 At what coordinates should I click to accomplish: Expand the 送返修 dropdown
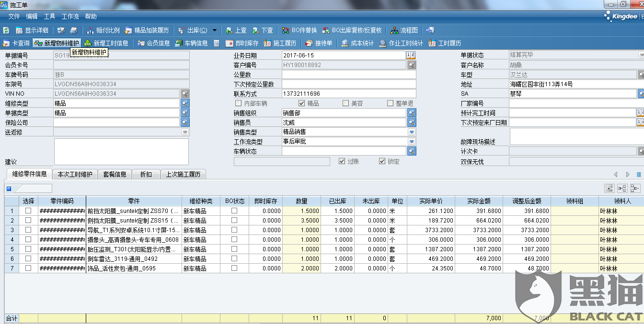[x=185, y=132]
